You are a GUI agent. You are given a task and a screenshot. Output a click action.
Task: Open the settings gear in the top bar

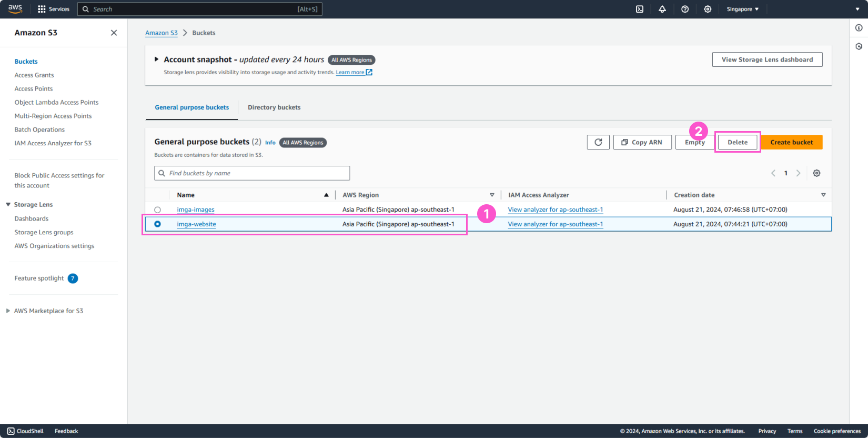click(708, 9)
